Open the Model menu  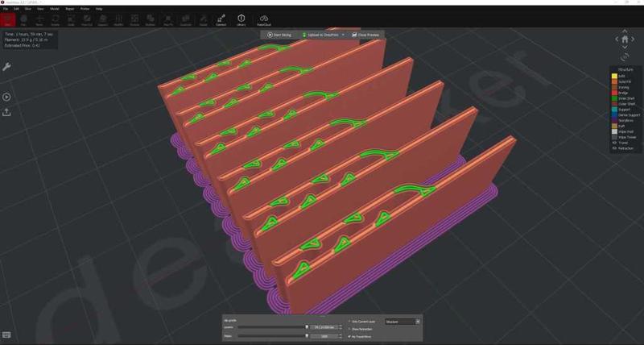[55, 9]
